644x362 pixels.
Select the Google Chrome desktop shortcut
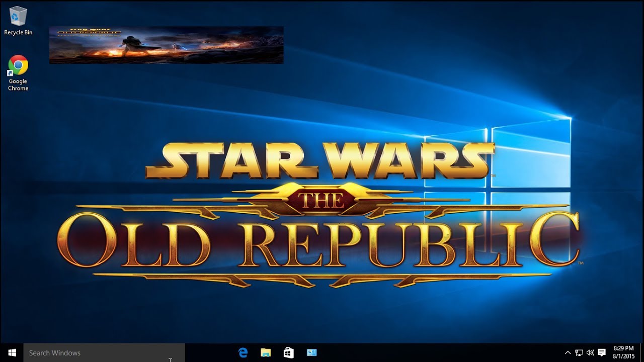point(18,73)
